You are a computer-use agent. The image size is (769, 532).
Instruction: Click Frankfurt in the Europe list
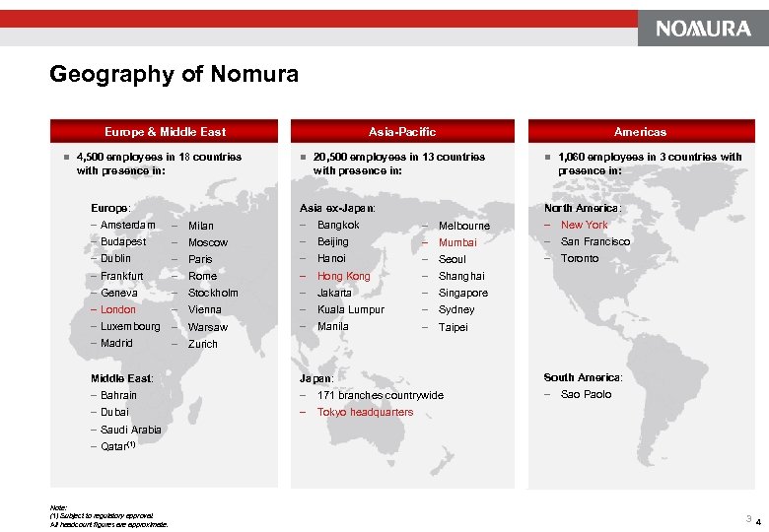coord(121,276)
